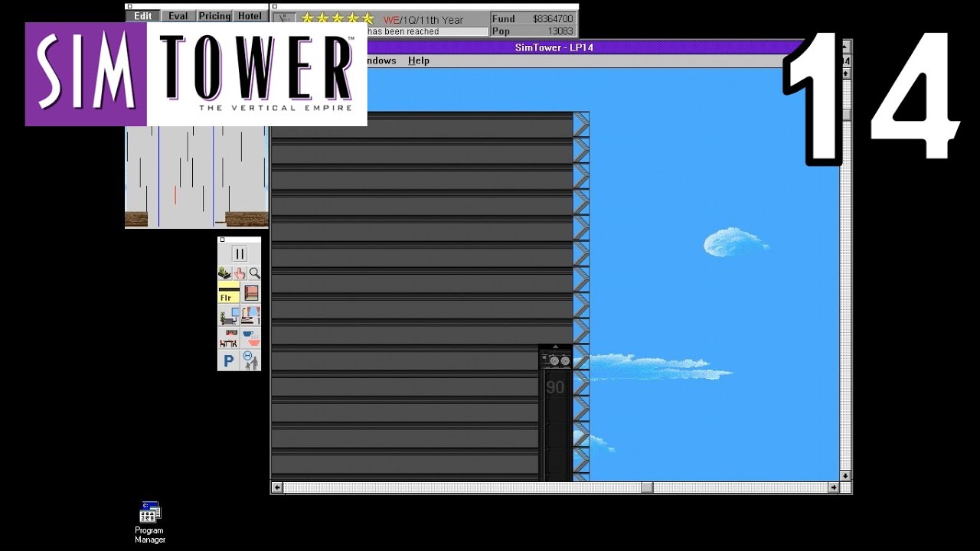Screen dimensions: 980x551
Task: Choose the parking P tool
Action: pyautogui.click(x=228, y=360)
